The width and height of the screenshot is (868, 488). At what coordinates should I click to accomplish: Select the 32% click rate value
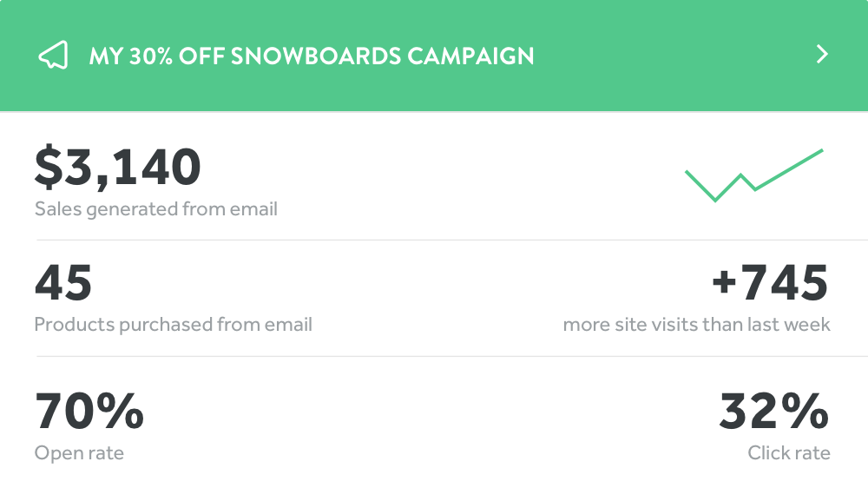click(774, 411)
